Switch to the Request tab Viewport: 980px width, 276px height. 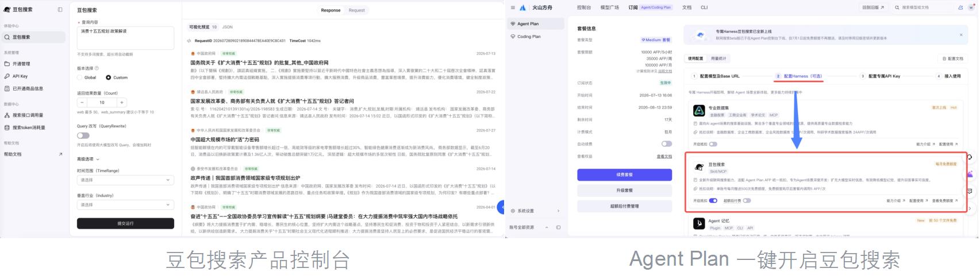click(x=356, y=10)
